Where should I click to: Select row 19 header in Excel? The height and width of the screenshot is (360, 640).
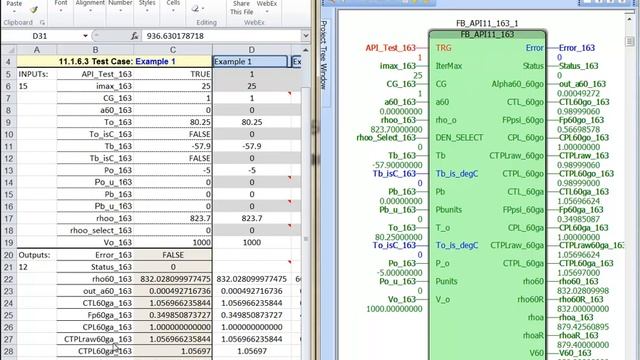coord(9,242)
